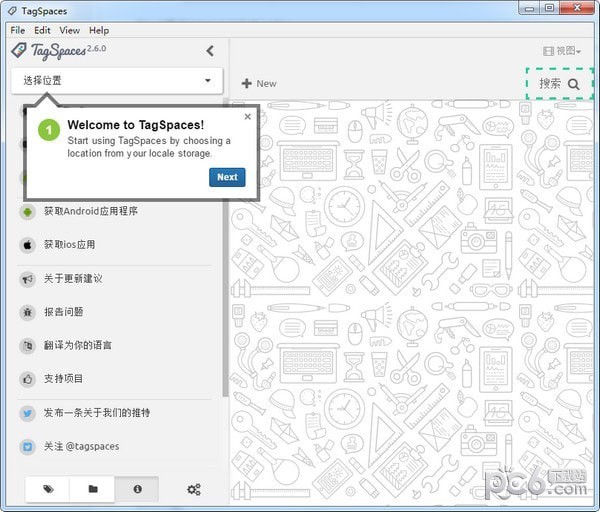Click the Twitter bird icon
600x512 pixels.
[x=28, y=413]
